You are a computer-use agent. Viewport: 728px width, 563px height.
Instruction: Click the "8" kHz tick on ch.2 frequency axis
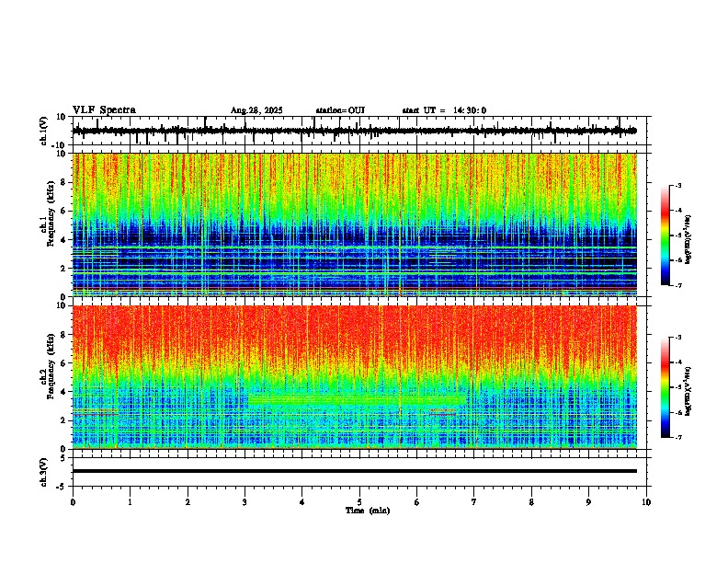pyautogui.click(x=64, y=335)
